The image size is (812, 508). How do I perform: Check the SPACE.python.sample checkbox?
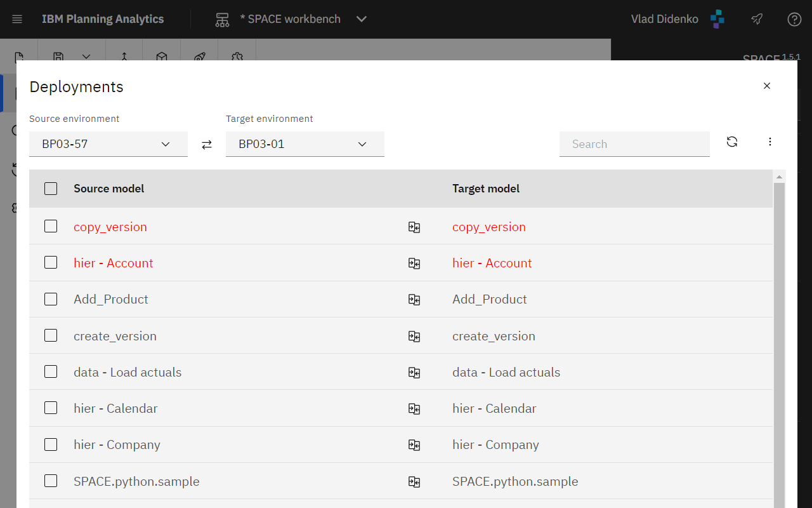[51, 481]
